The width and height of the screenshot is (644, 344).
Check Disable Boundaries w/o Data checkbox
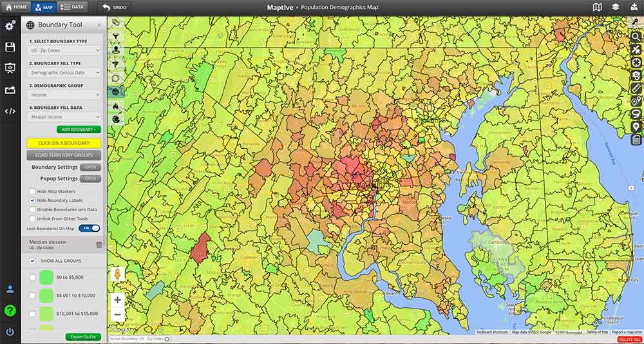(32, 209)
